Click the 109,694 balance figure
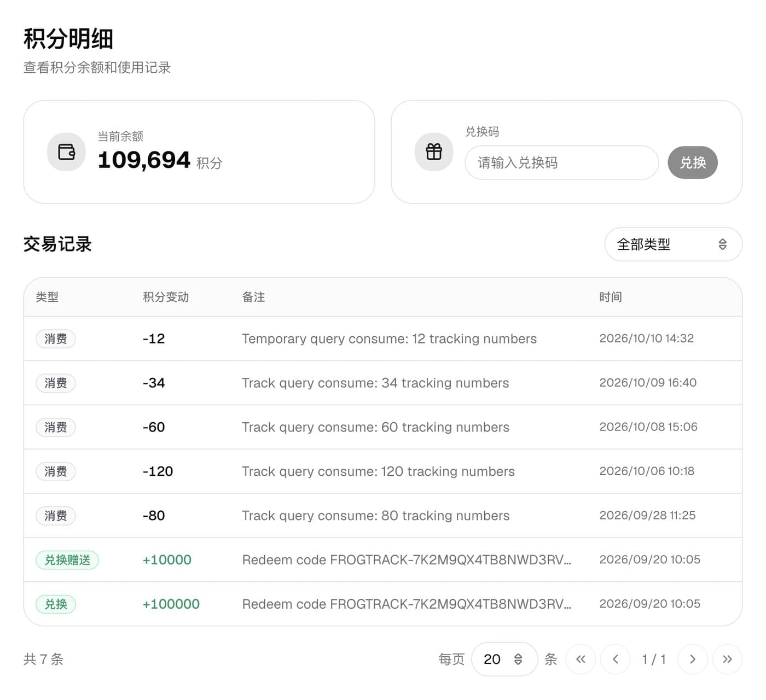Viewport: 766px width, 700px height. click(x=144, y=160)
